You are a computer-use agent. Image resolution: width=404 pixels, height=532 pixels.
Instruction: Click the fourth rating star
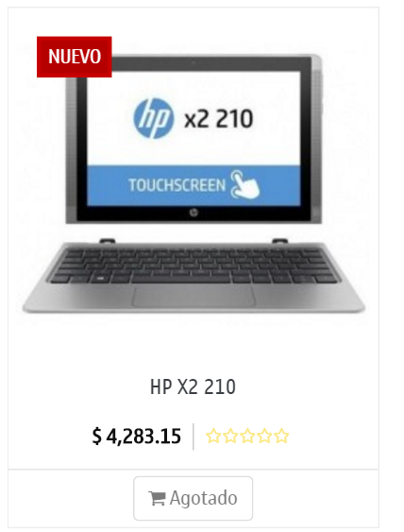(264, 436)
